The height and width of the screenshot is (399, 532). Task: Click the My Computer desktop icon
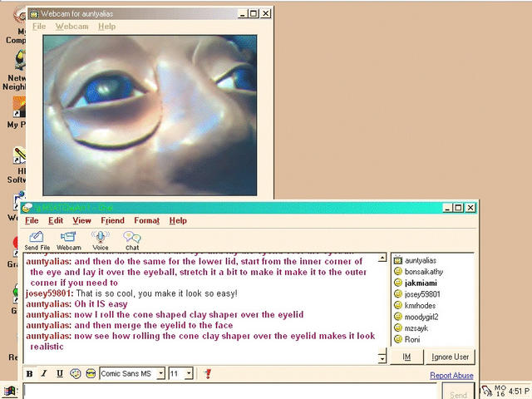pos(17,26)
